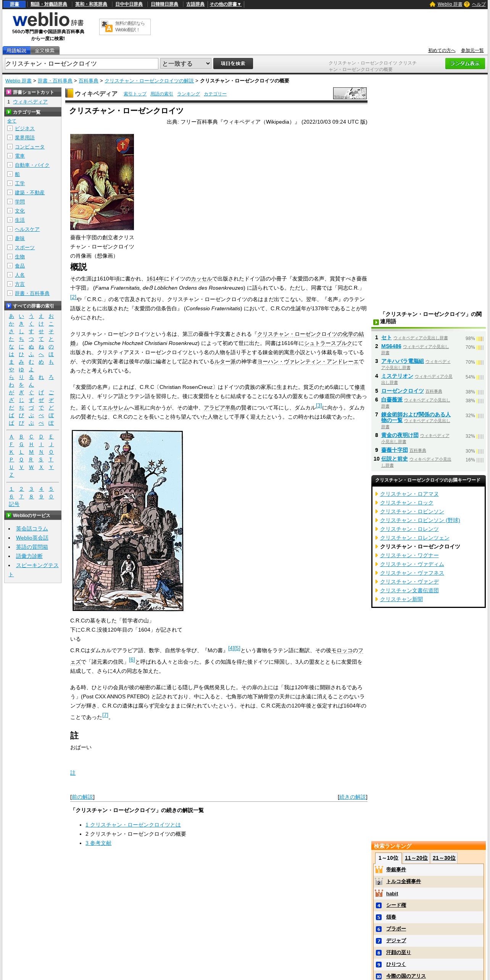Viewport: 490px width, 980px height.
Task: Open the と一致する match-type dropdown
Action: pos(186,64)
